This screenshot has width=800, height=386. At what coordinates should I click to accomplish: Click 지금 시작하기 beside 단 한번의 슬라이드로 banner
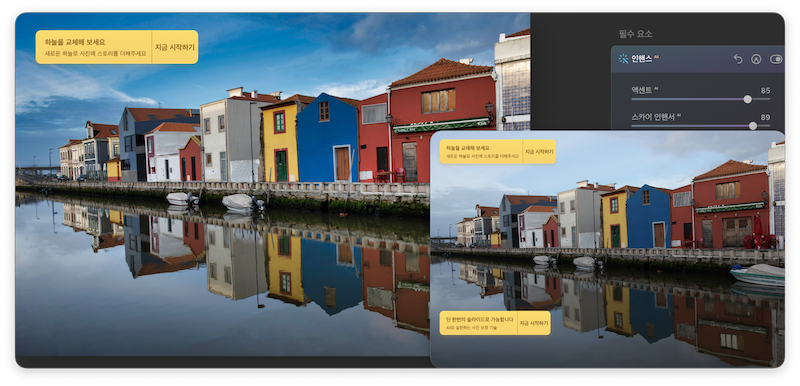(534, 323)
